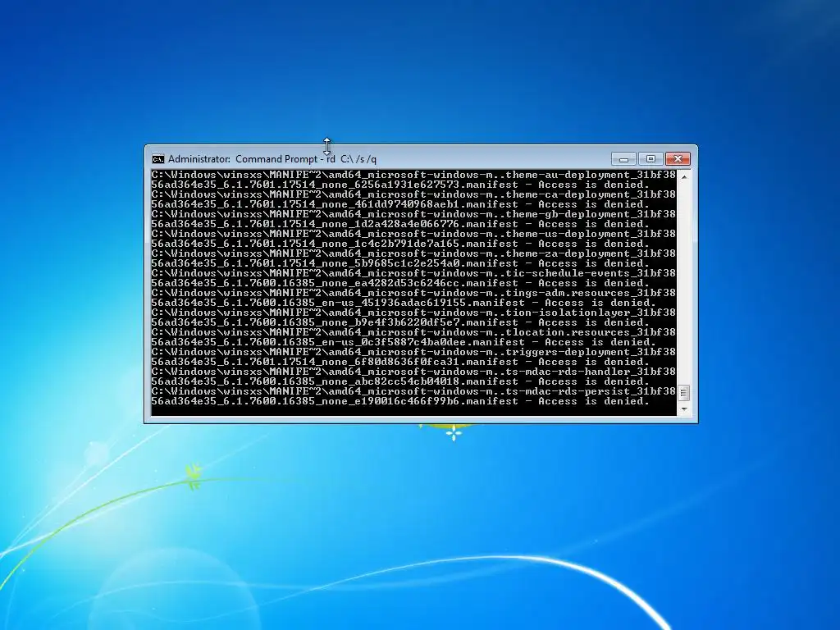840x630 pixels.
Task: Click the line containing 1c4c2b791de7a165.manifest
Action: (400, 244)
